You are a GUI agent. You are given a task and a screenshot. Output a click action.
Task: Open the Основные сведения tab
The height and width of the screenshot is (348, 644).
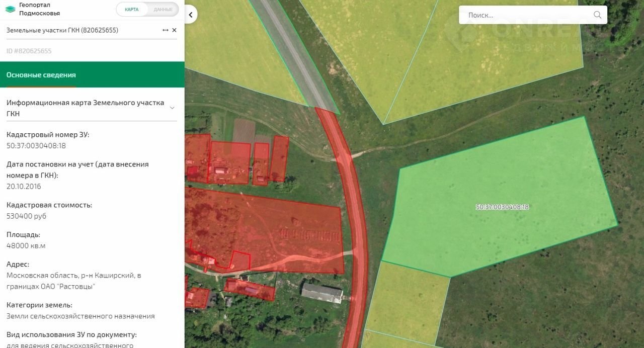tap(41, 75)
